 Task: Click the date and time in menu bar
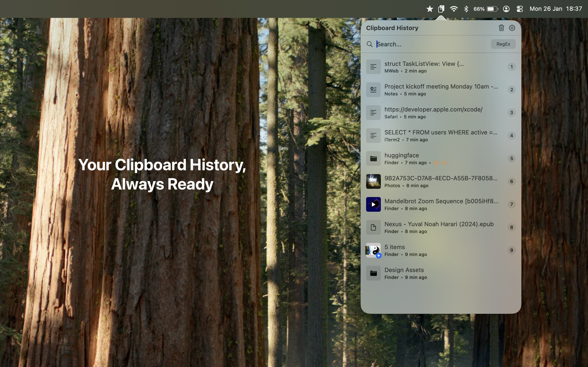point(555,9)
